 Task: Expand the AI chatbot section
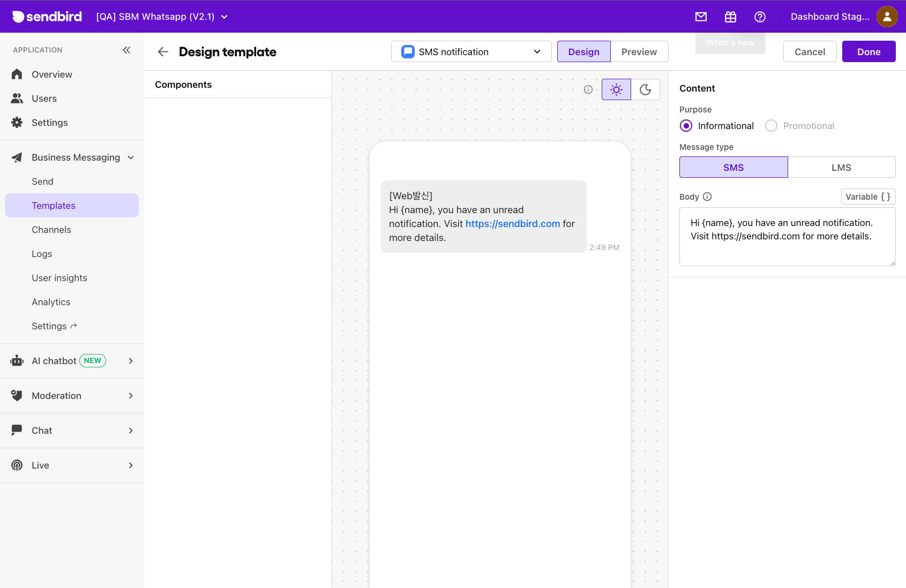pos(131,361)
